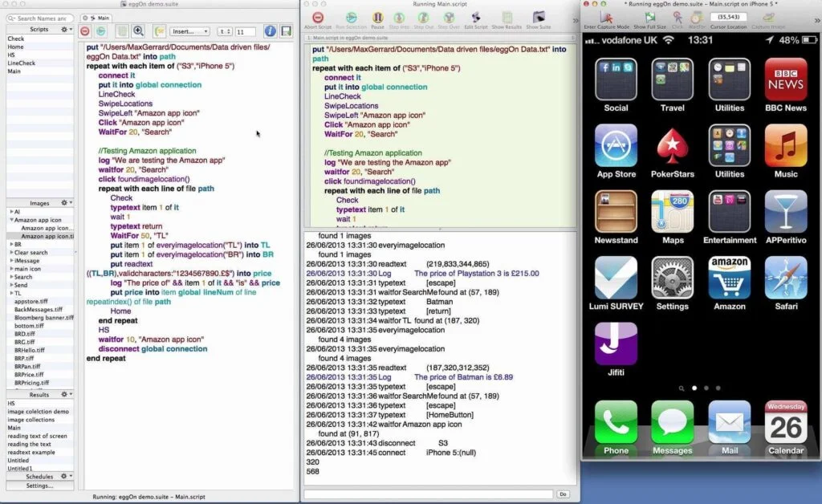
Task: Tap the Calendar icon in iPhone dock
Action: click(786, 428)
